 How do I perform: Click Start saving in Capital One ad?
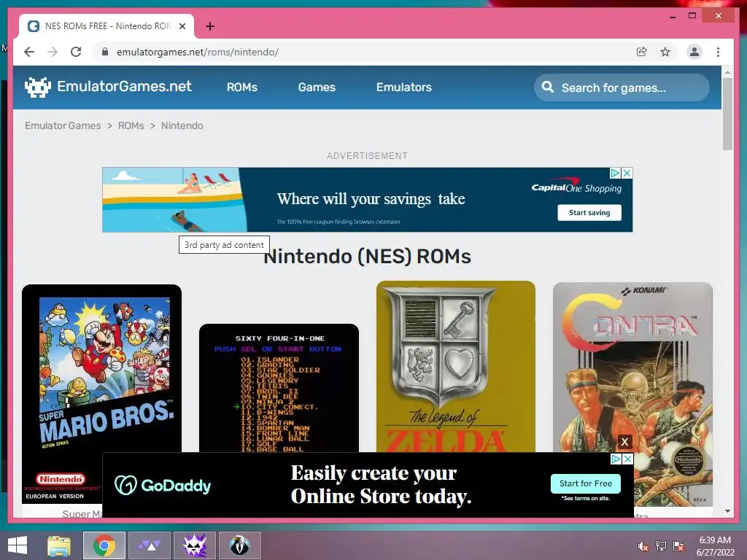[x=589, y=213]
